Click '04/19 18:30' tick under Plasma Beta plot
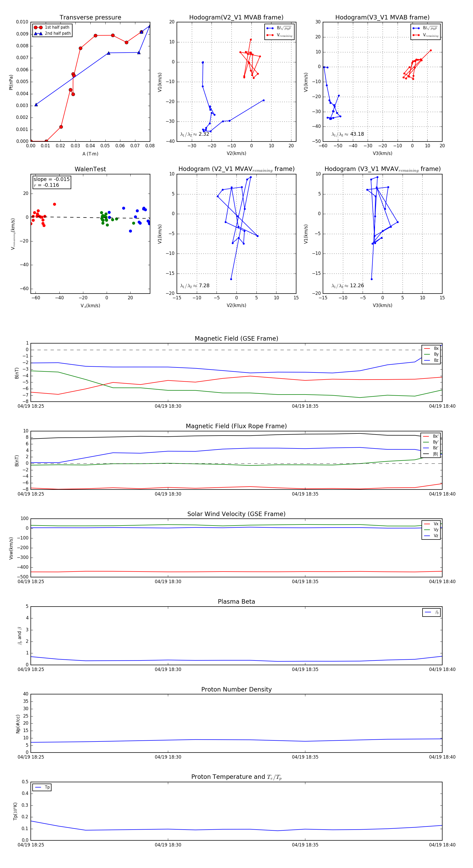The height and width of the screenshot is (868, 473). click(x=168, y=669)
